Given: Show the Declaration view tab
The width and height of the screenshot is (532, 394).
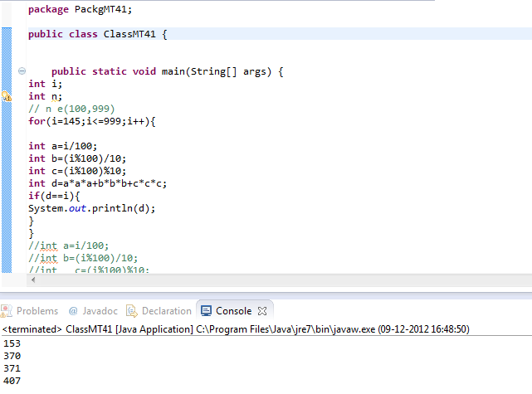Looking at the screenshot, I should pyautogui.click(x=159, y=311).
